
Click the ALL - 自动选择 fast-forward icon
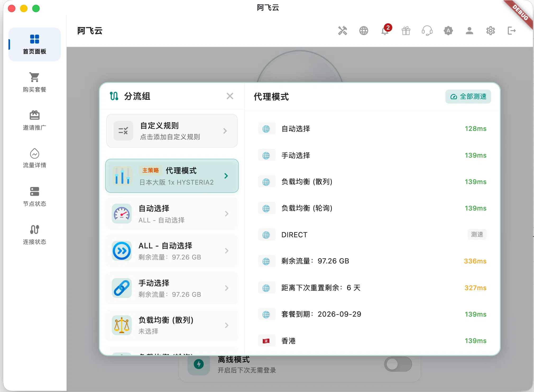coord(122,251)
